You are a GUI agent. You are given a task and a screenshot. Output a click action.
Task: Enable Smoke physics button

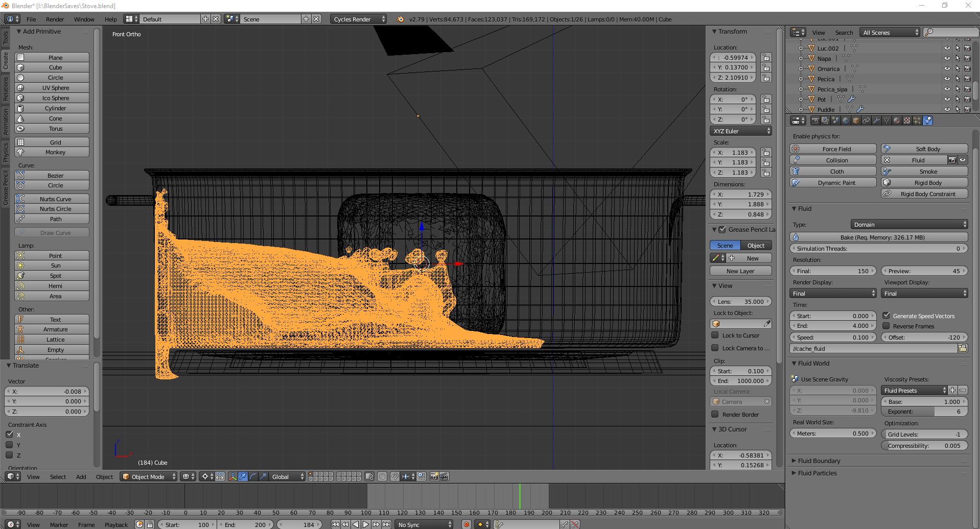click(x=924, y=171)
